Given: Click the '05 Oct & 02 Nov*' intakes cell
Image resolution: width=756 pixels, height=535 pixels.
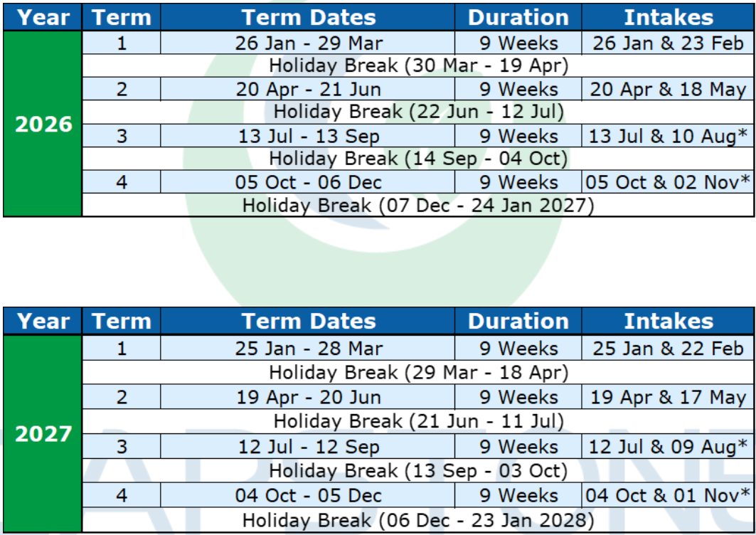Looking at the screenshot, I should tap(668, 182).
